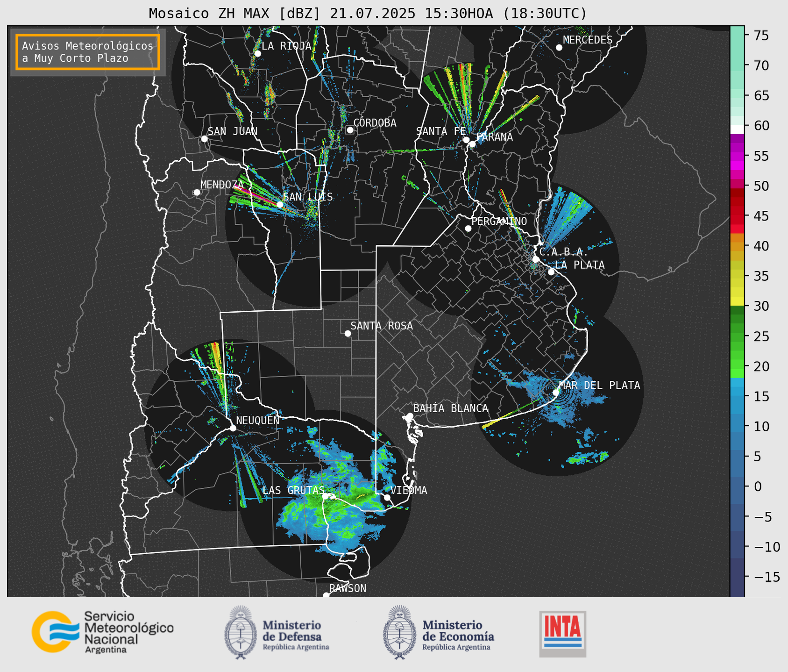Click the yellow 30 dBZ color band
Screen dimensions: 788x672
(x=737, y=302)
